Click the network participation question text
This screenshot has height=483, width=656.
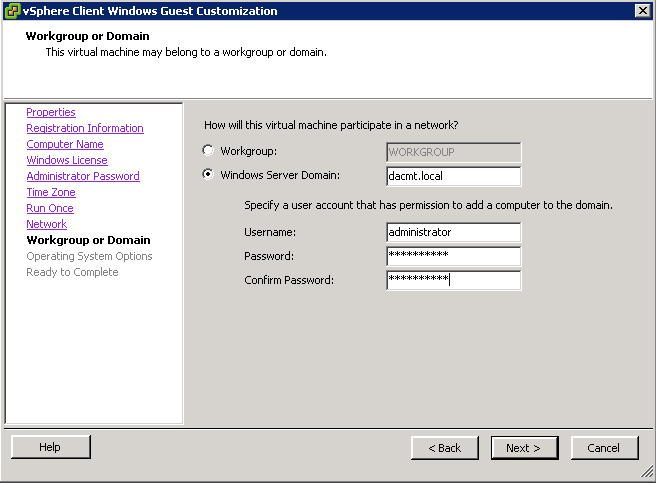[331, 125]
